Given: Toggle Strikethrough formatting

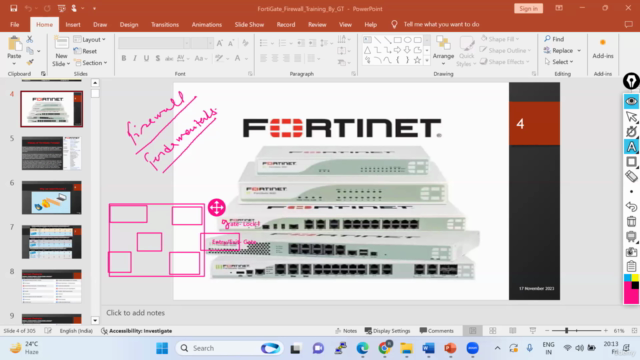Looking at the screenshot, I should coord(169,58).
